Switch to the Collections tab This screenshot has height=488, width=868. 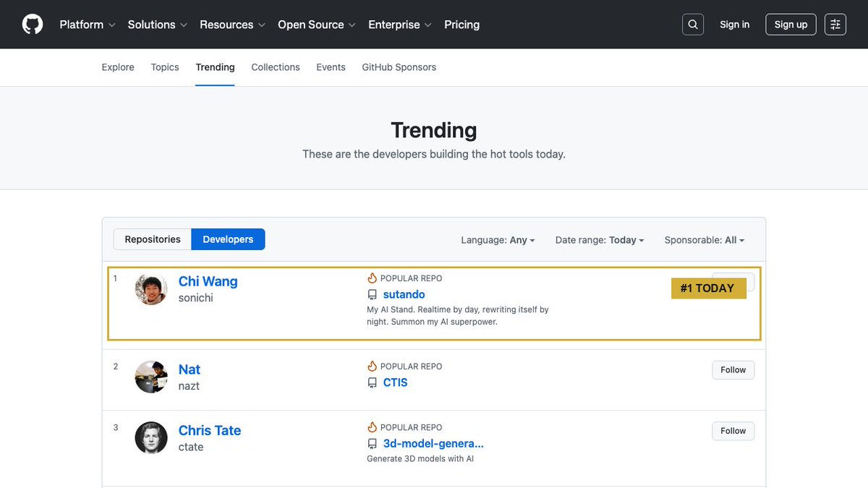tap(276, 67)
